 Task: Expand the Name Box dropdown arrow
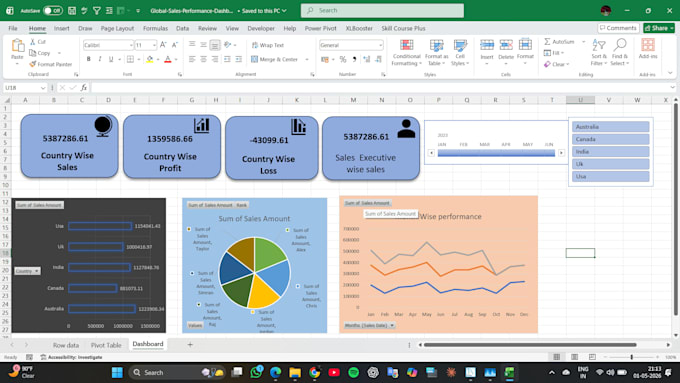[x=42, y=88]
